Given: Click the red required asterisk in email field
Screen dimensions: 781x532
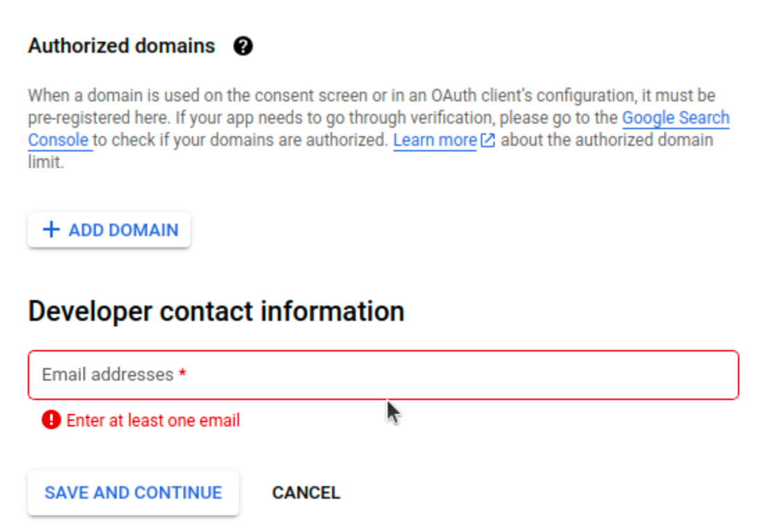Looking at the screenshot, I should (182, 375).
